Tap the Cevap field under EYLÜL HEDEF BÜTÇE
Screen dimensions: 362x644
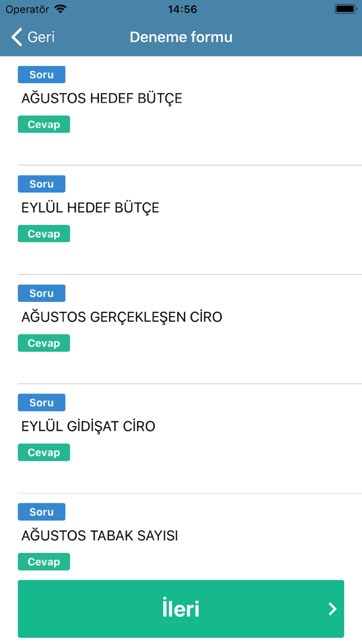[x=43, y=233]
